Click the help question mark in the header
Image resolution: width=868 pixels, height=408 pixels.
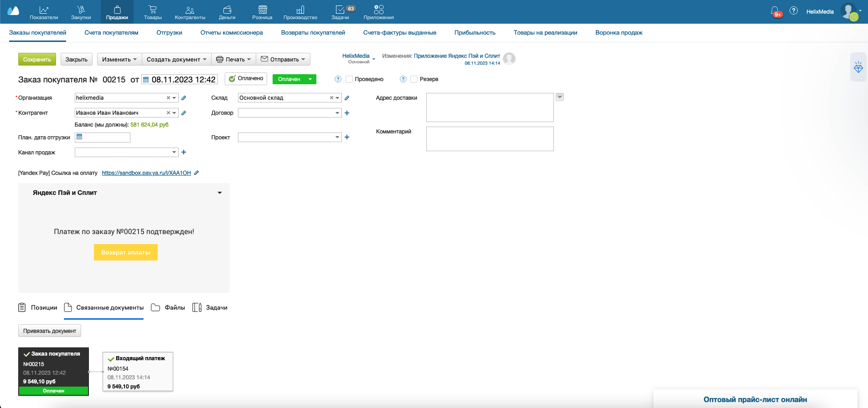click(794, 11)
